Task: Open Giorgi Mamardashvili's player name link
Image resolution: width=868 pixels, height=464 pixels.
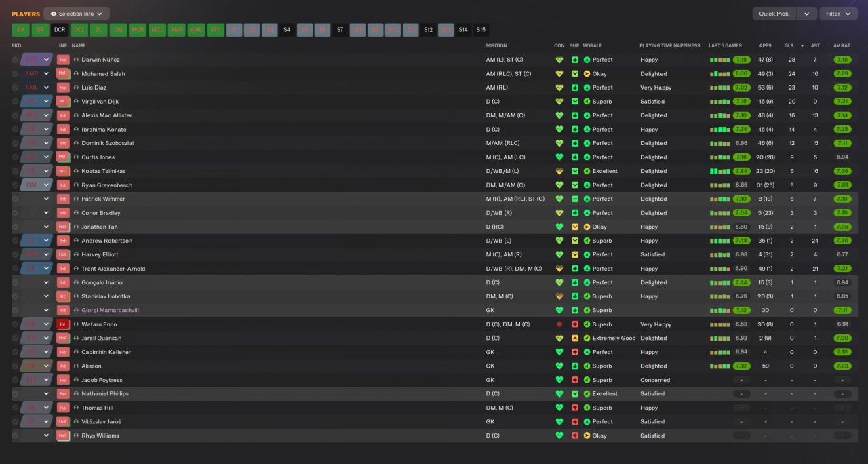Action: 110,310
